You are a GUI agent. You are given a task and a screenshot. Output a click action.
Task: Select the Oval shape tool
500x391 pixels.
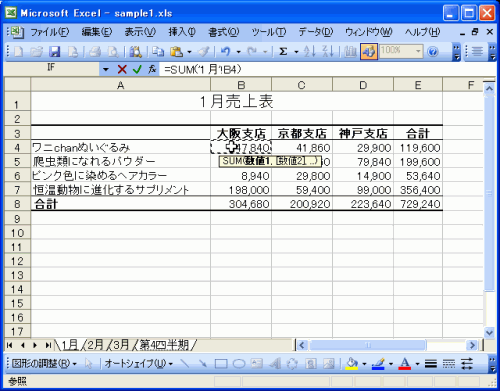(239, 364)
